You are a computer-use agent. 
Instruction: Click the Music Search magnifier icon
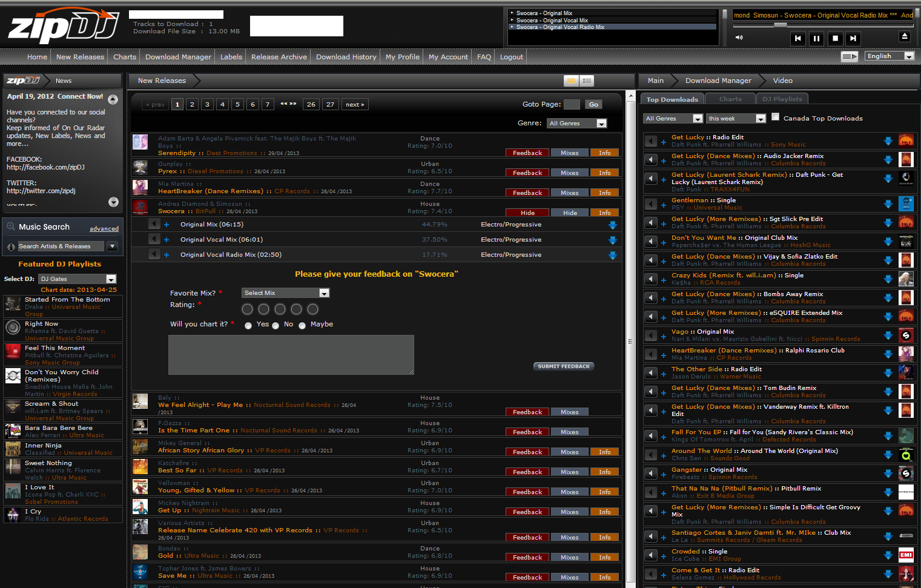point(11,226)
